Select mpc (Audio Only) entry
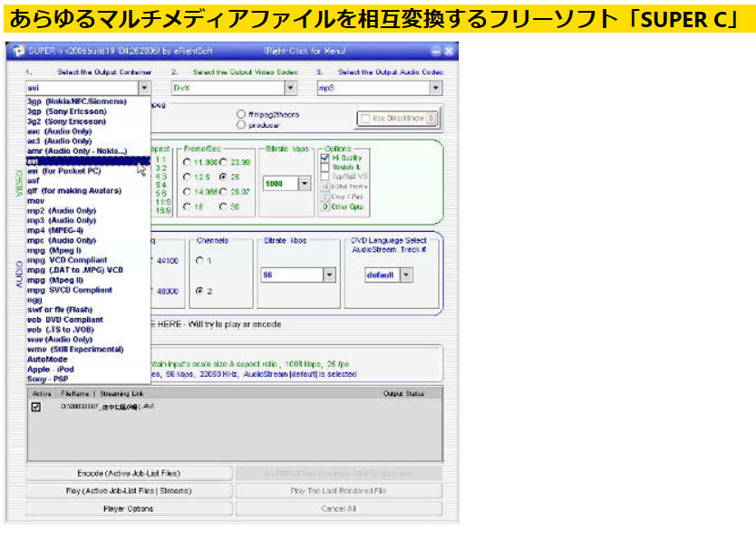Screen dimensions: 756x539 coord(62,240)
